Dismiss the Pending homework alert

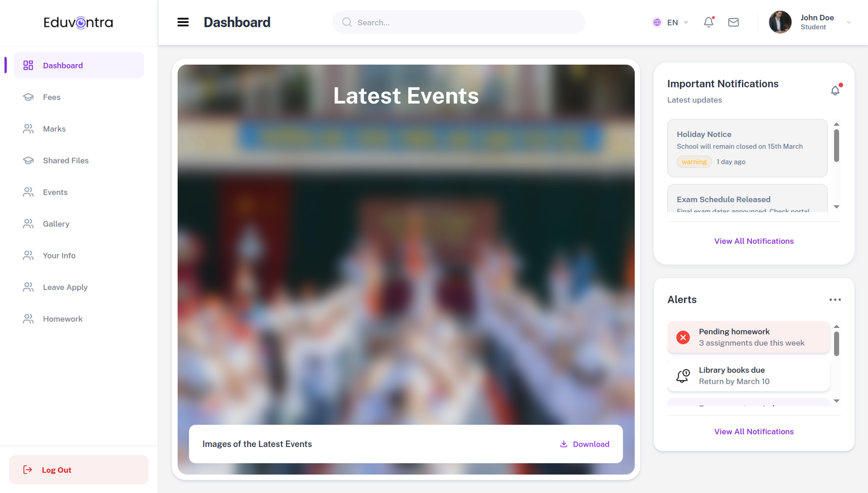tap(682, 337)
